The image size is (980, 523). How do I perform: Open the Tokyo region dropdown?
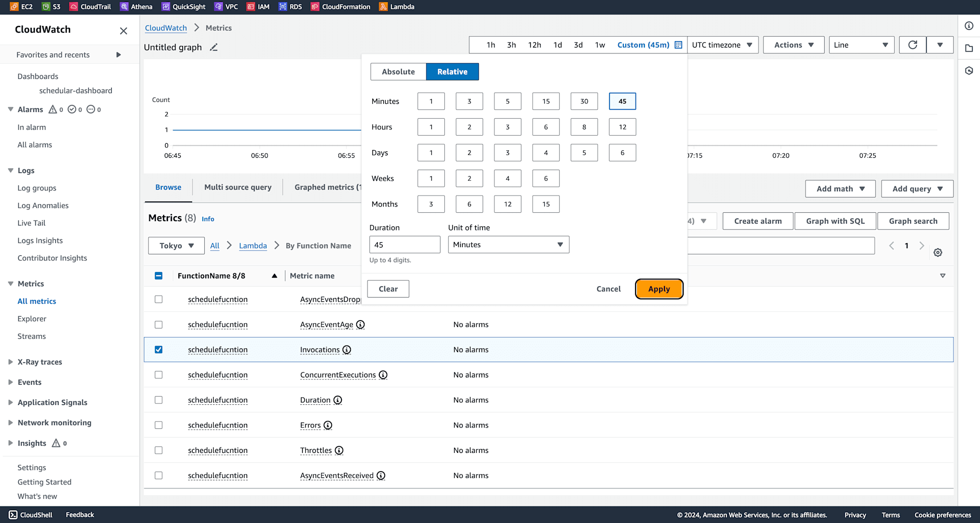pos(176,246)
